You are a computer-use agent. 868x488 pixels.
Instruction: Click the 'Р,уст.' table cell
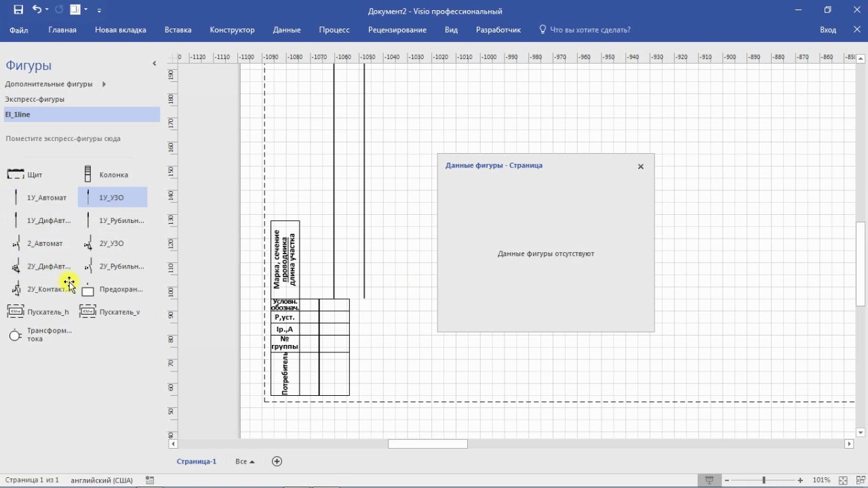(x=285, y=317)
